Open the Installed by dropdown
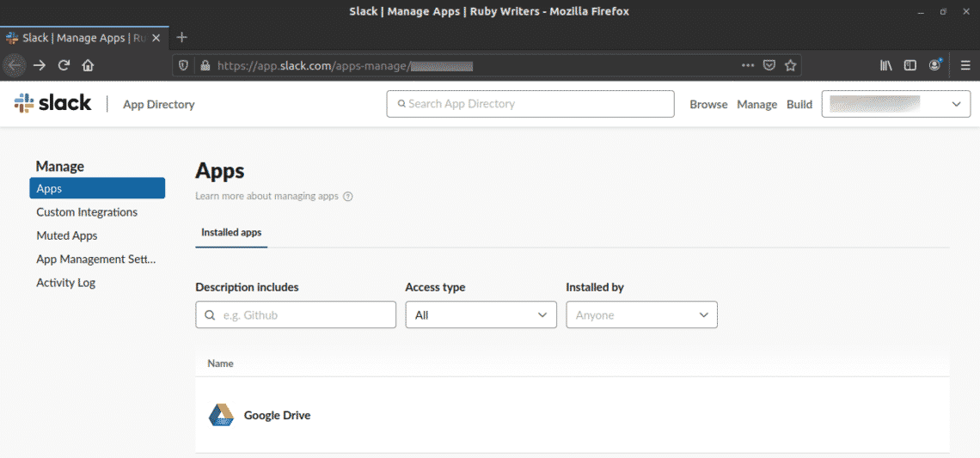The width and height of the screenshot is (980, 458). tap(641, 315)
